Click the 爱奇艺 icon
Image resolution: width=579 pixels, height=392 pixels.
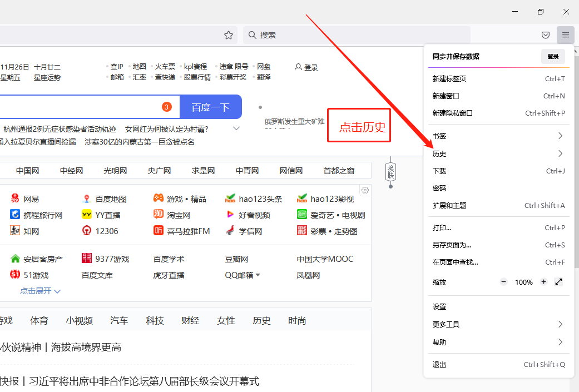tap(301, 215)
